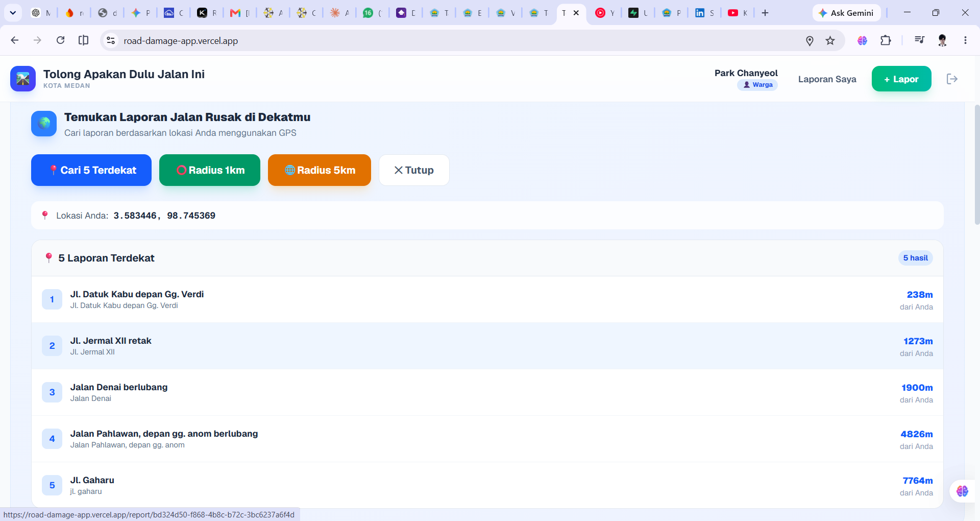
Task: Click the number 1 rank badge
Action: click(x=52, y=299)
